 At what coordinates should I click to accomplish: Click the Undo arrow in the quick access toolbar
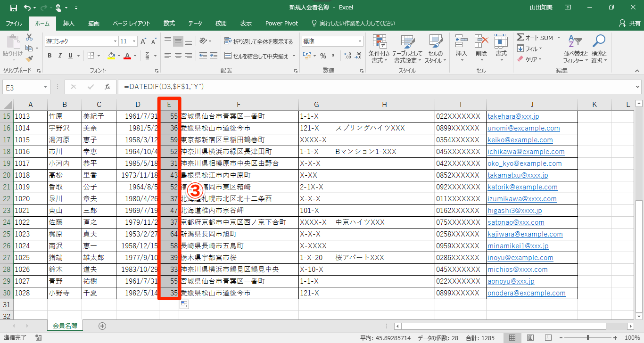point(27,8)
